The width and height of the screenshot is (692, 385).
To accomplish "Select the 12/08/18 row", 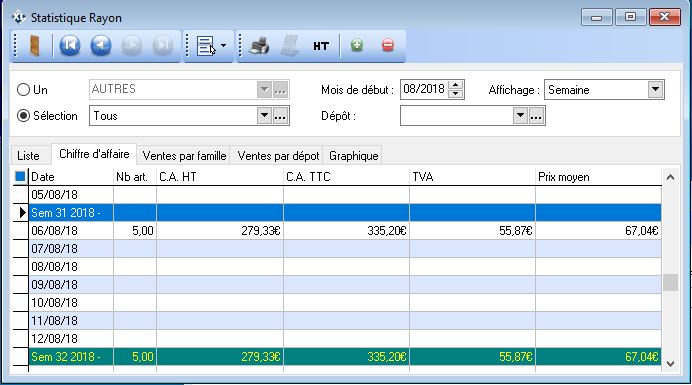I will (x=345, y=339).
